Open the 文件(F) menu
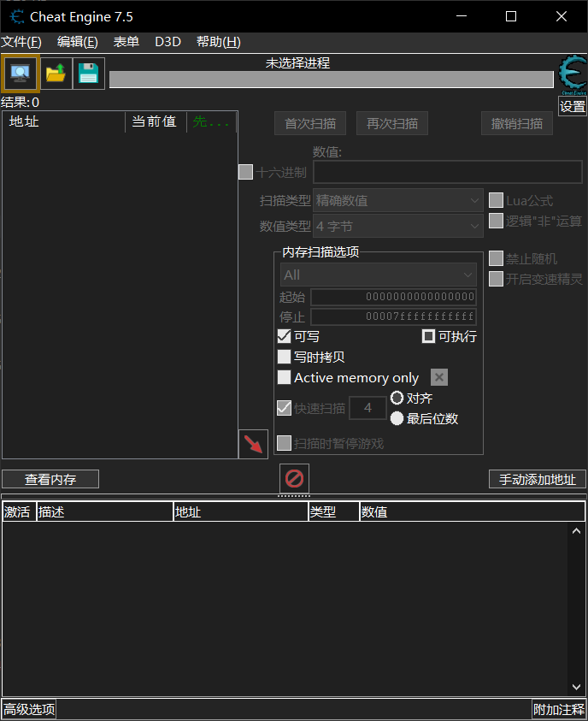The height and width of the screenshot is (721, 588). [x=21, y=42]
